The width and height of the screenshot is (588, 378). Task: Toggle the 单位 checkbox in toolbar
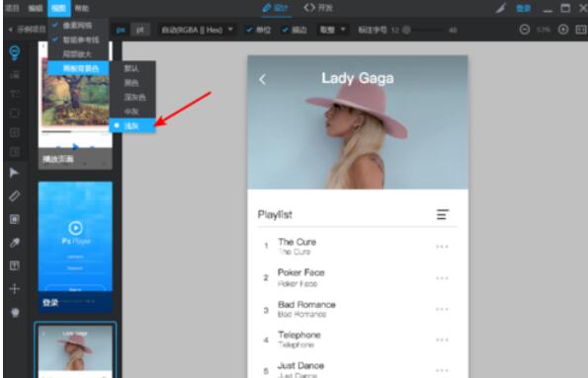point(249,30)
